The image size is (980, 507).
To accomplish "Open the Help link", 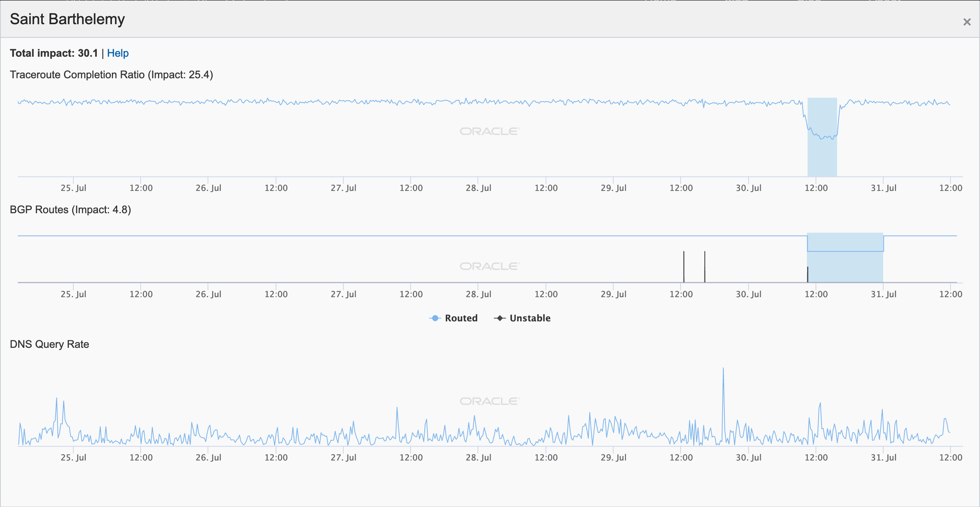I will tap(118, 53).
